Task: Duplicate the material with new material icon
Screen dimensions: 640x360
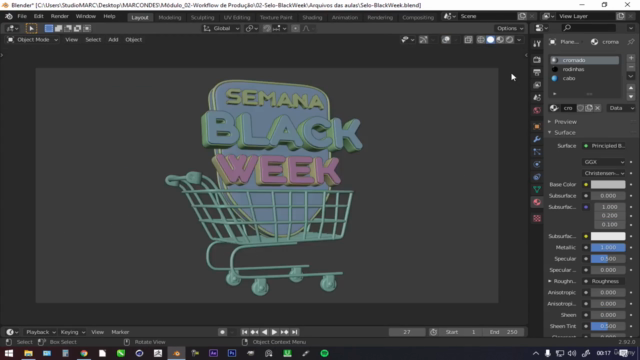Action: click(x=589, y=108)
